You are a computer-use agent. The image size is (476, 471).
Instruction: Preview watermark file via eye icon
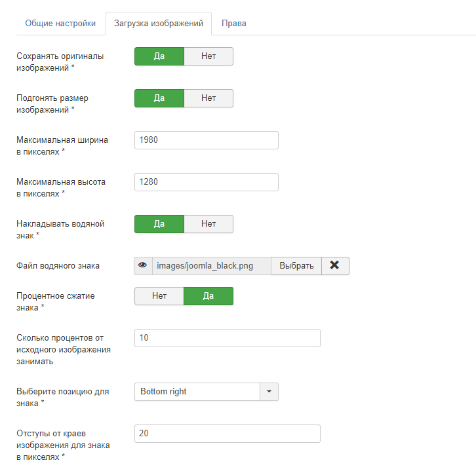point(143,266)
